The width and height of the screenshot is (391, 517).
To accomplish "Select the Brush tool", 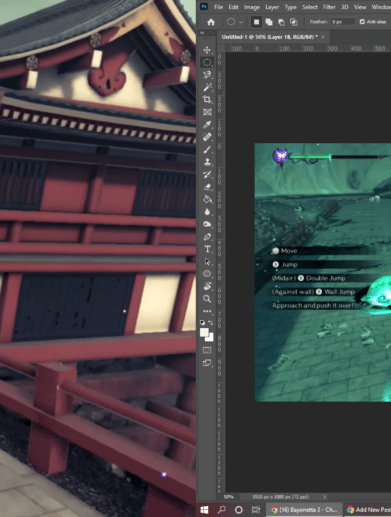I will click(207, 150).
